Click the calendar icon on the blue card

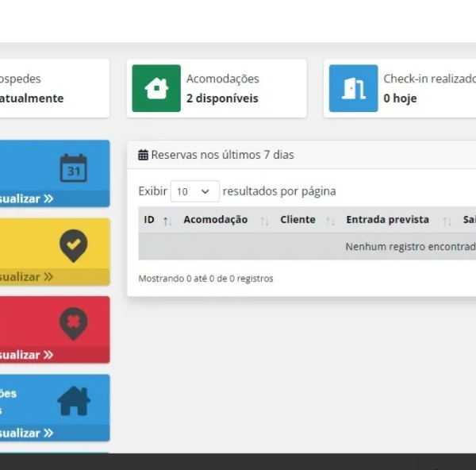click(x=74, y=168)
